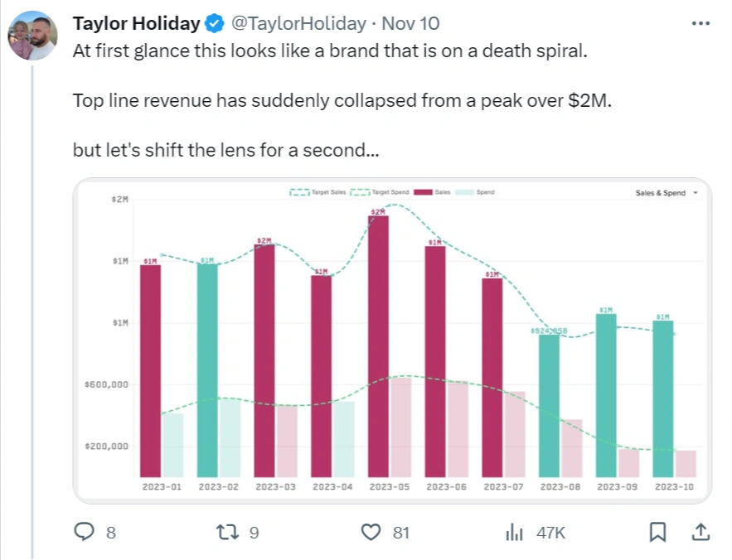Click the blue verified badge
Image resolution: width=732 pixels, height=560 pixels.
click(214, 23)
